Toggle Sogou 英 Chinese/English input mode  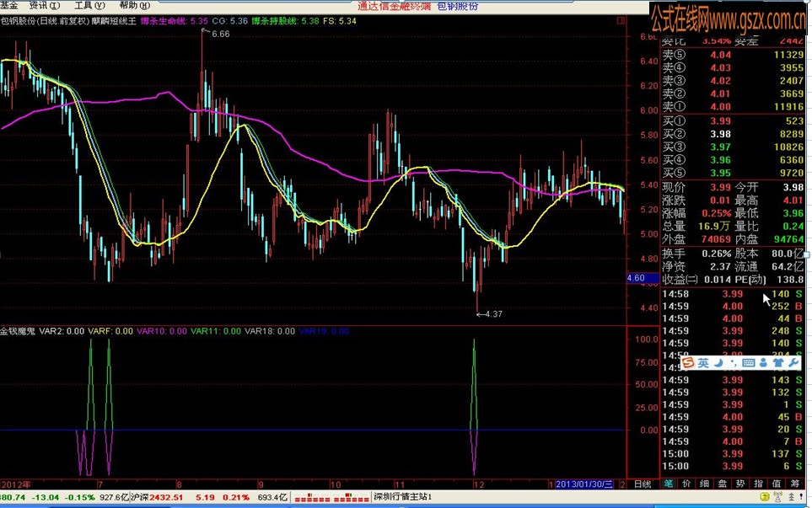click(703, 362)
